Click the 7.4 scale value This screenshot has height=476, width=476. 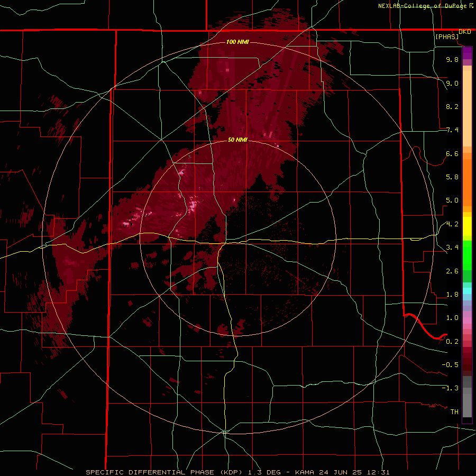click(452, 130)
